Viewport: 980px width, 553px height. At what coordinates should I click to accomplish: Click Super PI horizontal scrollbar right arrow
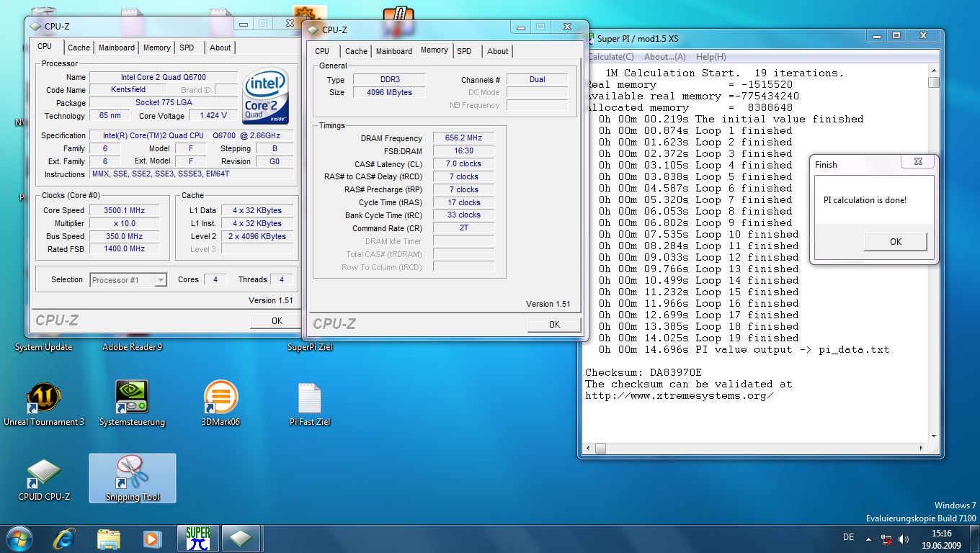(x=922, y=449)
